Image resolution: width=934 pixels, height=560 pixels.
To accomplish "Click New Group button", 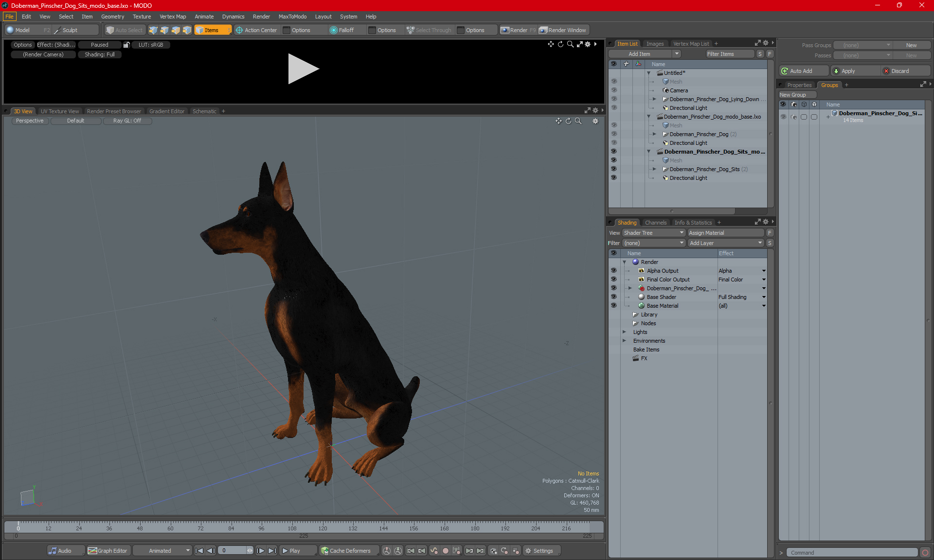I will (797, 95).
